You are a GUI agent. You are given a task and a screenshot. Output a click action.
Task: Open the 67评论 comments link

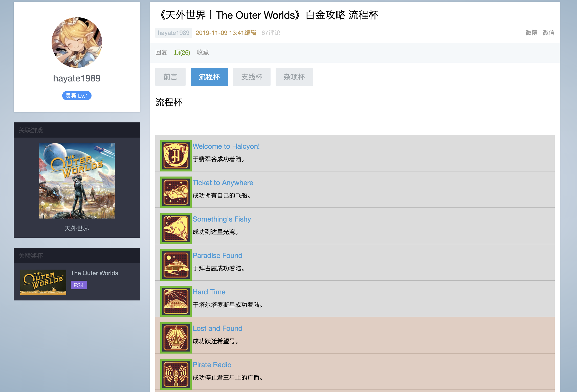271,33
